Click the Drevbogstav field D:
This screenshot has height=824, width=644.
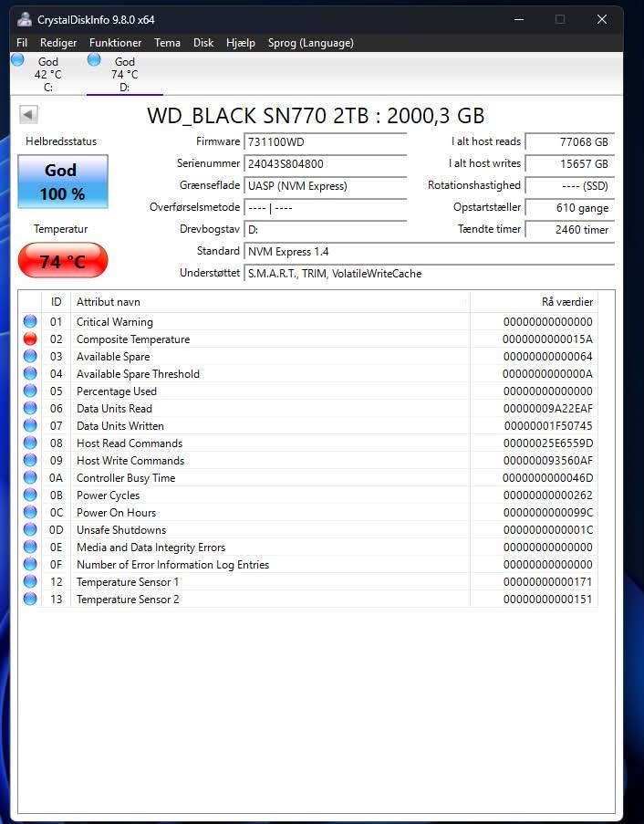point(325,230)
